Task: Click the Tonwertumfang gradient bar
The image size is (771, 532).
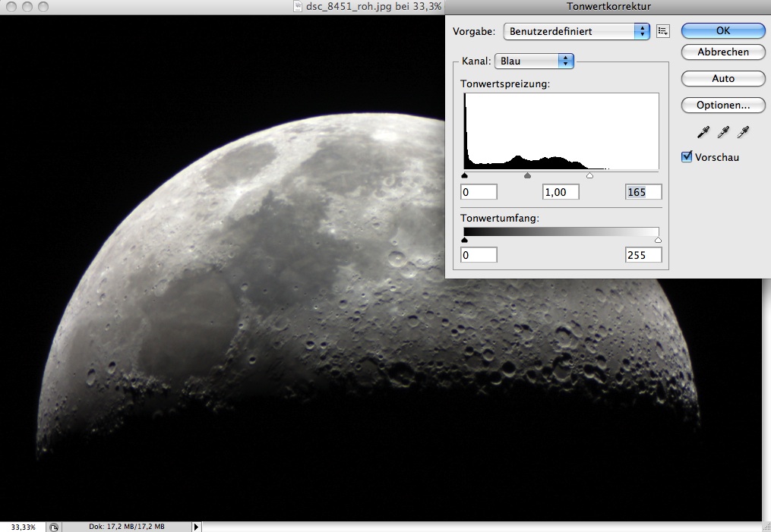Action: (x=561, y=232)
